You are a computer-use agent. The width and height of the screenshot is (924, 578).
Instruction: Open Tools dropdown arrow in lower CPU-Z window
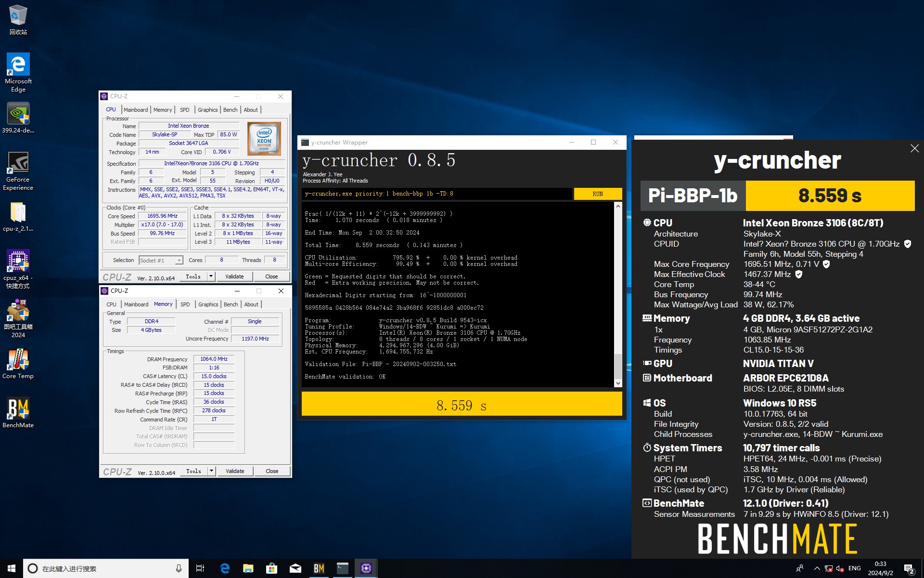[x=211, y=471]
